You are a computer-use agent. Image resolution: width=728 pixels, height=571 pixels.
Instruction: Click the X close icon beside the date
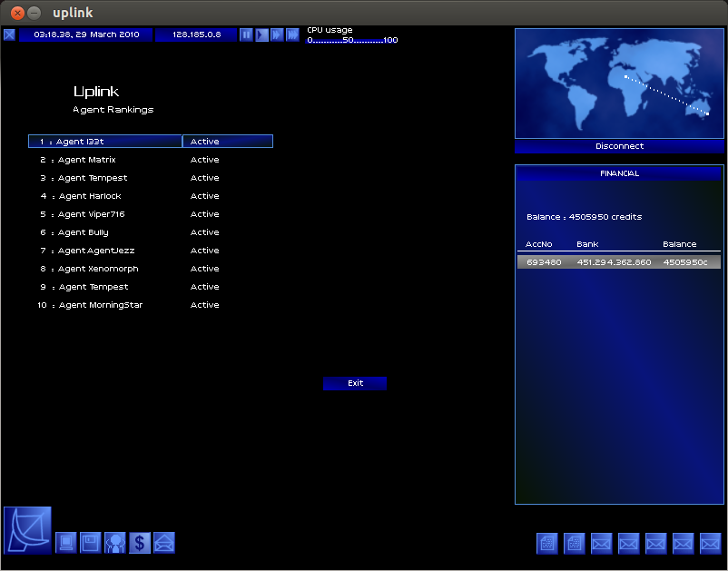(9, 34)
